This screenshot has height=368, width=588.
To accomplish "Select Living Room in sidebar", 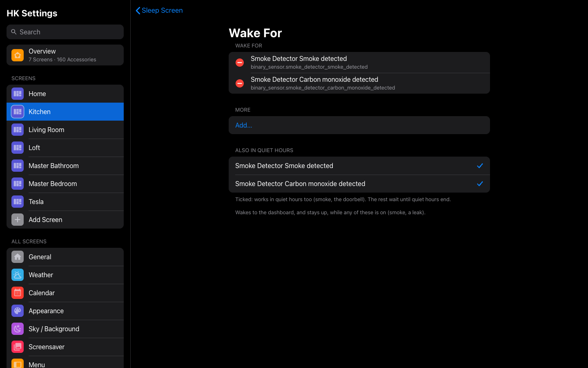I will pos(65,130).
